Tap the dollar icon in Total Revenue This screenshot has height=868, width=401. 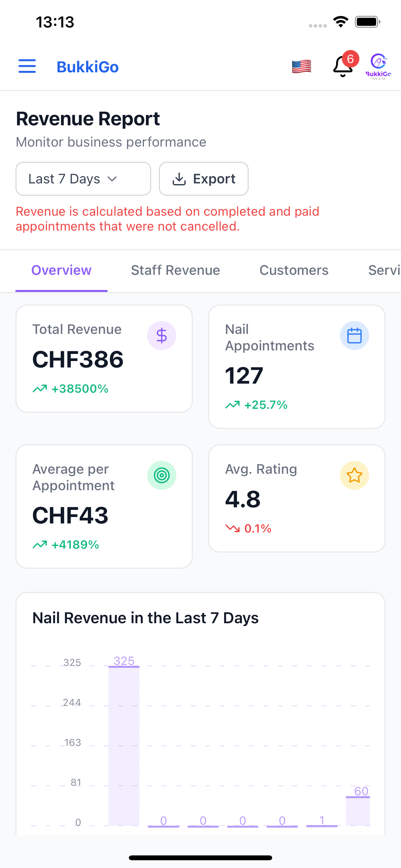[x=162, y=335]
